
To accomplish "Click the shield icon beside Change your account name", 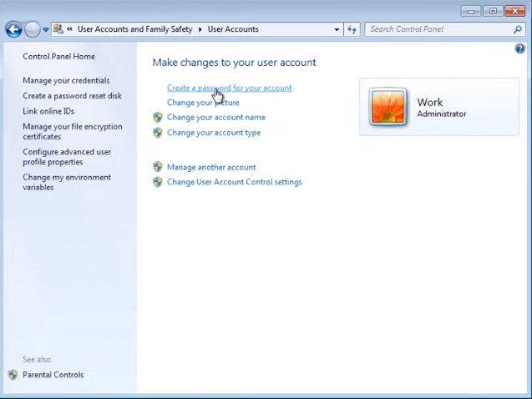I will (157, 118).
